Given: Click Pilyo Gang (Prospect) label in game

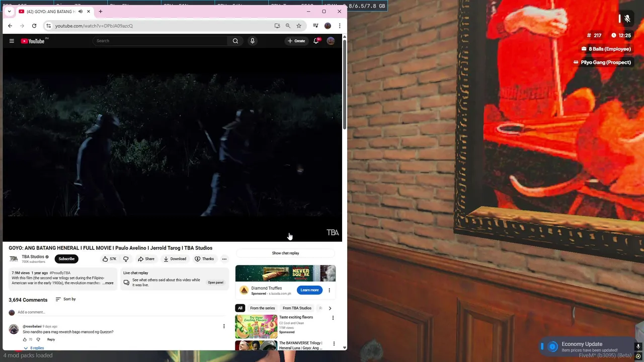Looking at the screenshot, I should coord(602,62).
